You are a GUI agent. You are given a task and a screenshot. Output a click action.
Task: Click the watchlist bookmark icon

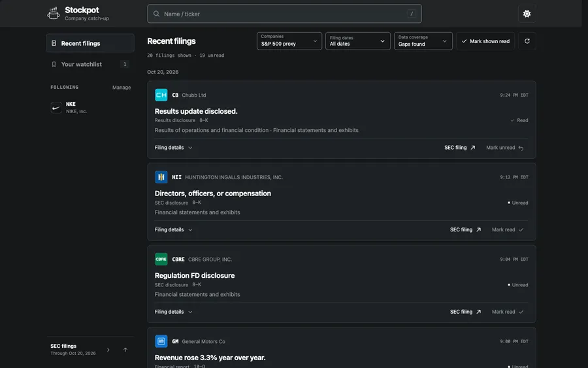(x=54, y=64)
